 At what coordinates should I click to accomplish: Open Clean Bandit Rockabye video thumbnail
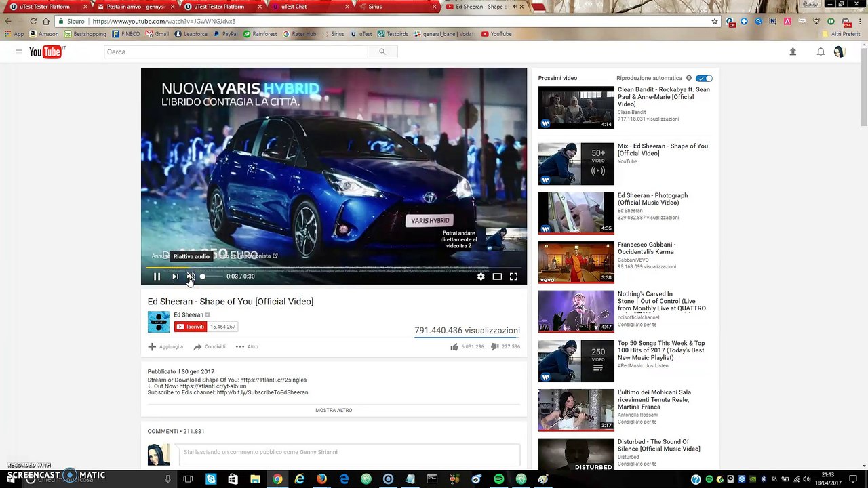pos(576,107)
